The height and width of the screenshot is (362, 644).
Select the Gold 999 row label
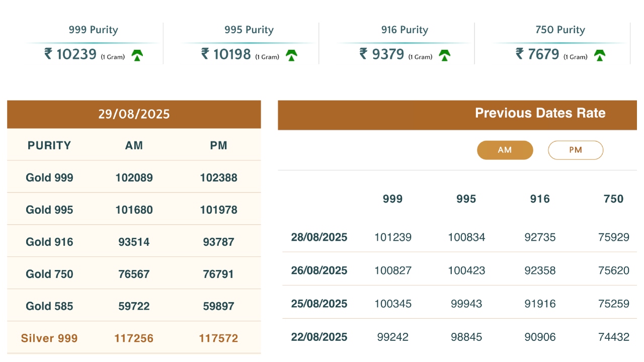point(49,177)
